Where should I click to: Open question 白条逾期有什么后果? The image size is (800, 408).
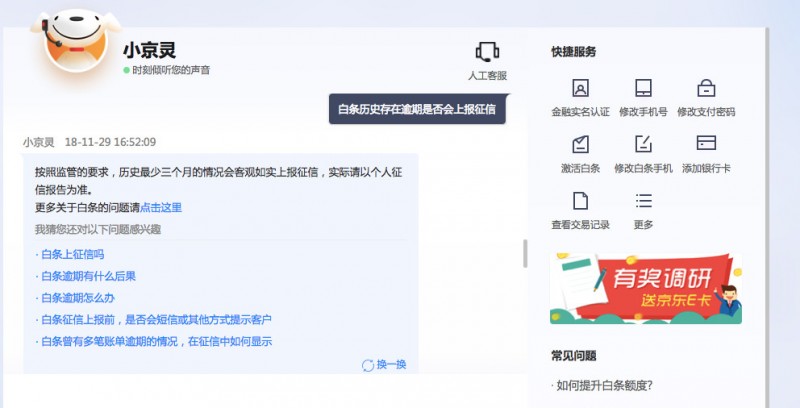86,276
